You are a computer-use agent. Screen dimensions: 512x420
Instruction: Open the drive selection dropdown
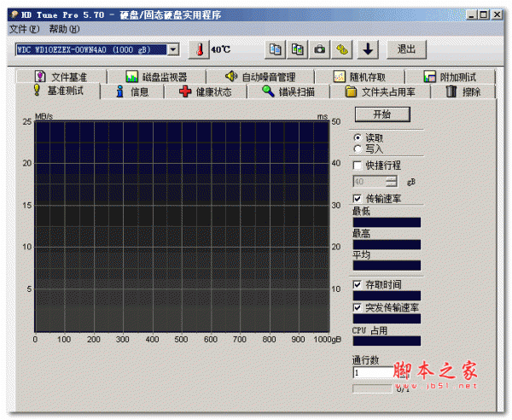pyautogui.click(x=173, y=50)
